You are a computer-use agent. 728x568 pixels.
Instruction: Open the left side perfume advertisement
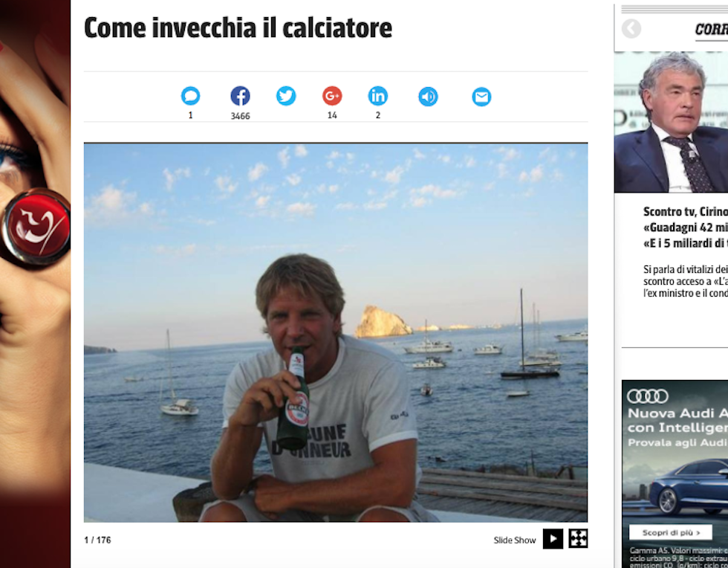click(36, 284)
